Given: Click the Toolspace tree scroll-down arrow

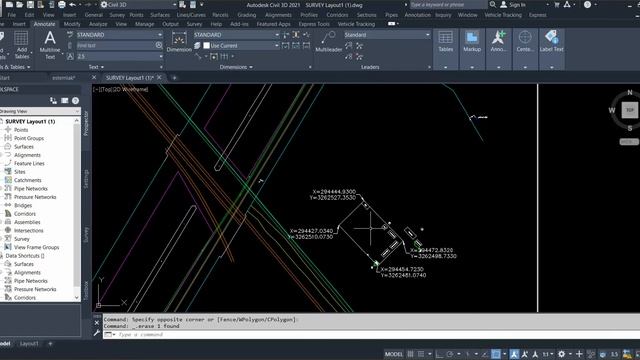Looking at the screenshot, I should point(77,298).
